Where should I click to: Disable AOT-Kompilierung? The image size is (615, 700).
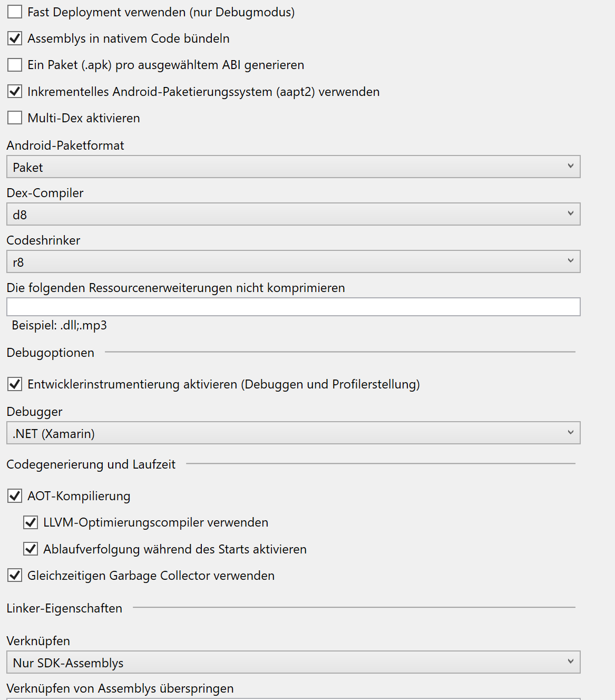click(14, 495)
